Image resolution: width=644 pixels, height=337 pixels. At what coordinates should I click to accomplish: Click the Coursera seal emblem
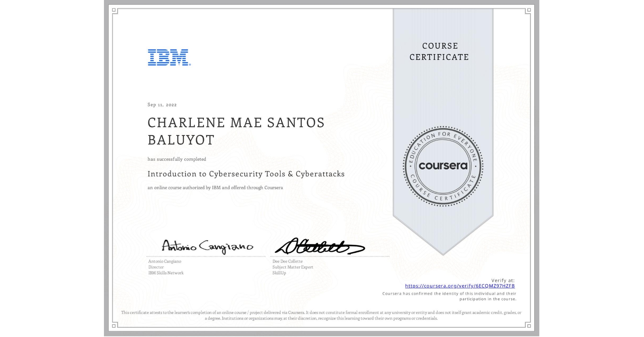click(x=443, y=166)
